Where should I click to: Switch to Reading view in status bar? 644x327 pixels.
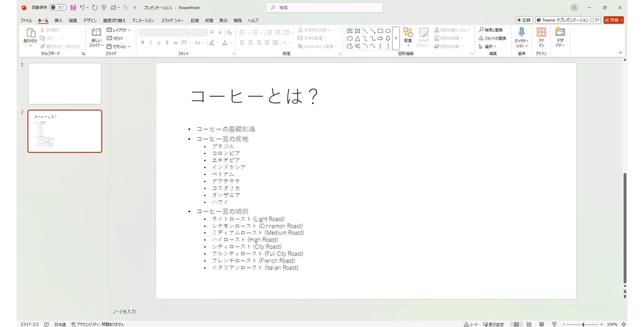pos(541,324)
